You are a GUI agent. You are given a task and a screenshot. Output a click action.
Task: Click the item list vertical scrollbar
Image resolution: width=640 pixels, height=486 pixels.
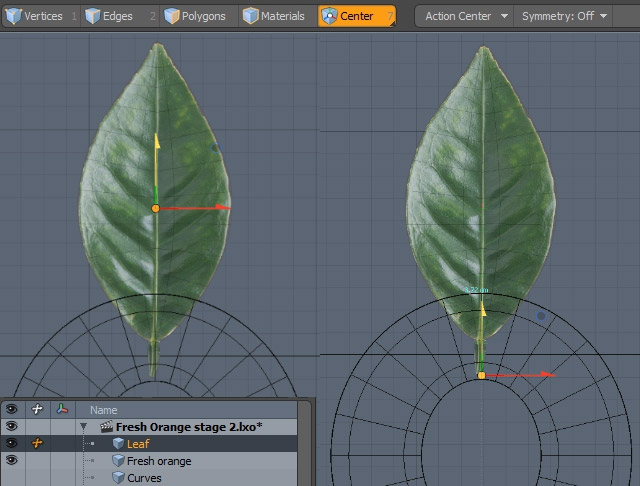point(304,443)
